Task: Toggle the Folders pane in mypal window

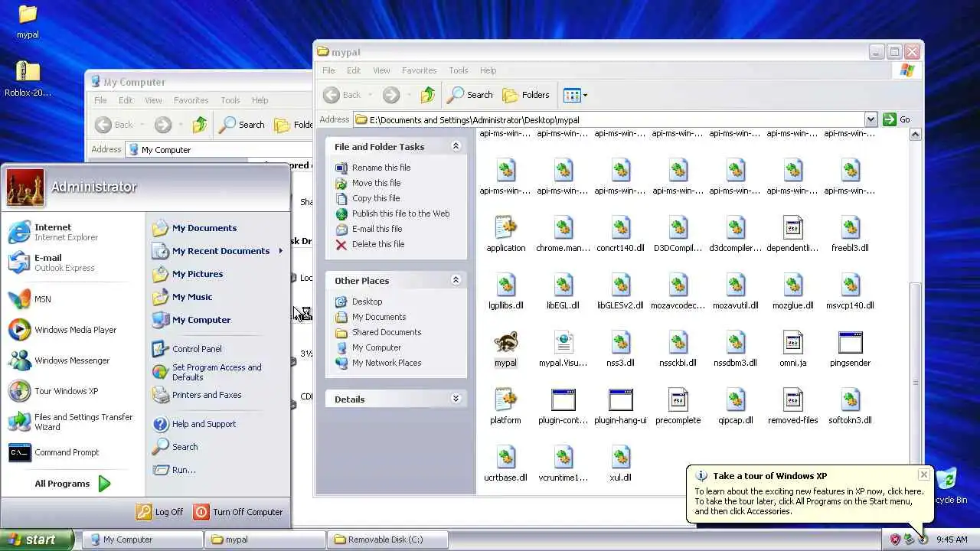Action: click(526, 95)
